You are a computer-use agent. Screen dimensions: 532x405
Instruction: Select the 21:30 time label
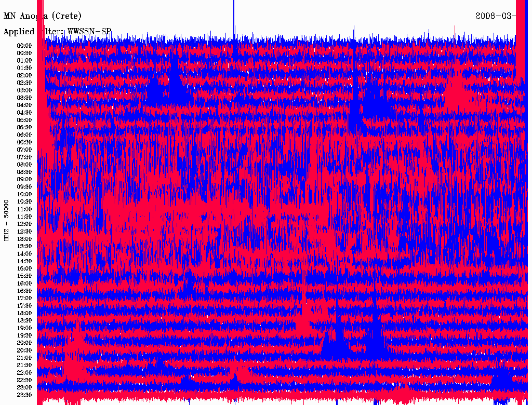[x=24, y=366]
